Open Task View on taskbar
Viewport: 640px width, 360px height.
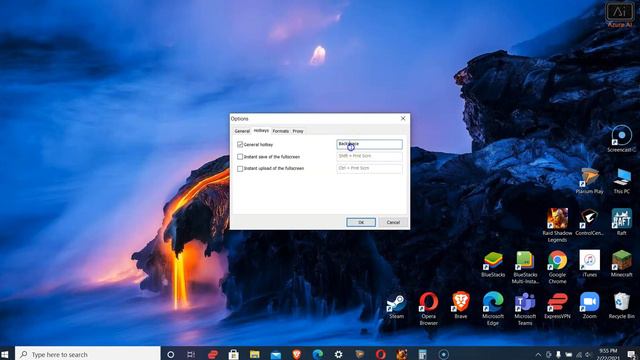point(191,354)
